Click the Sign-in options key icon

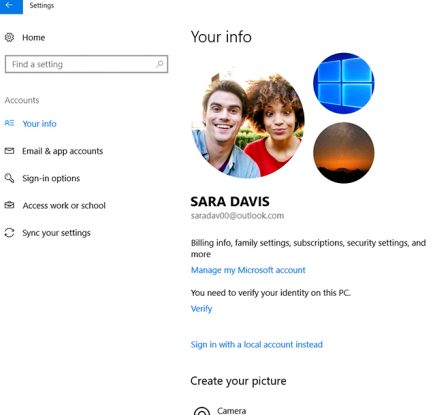click(x=9, y=178)
